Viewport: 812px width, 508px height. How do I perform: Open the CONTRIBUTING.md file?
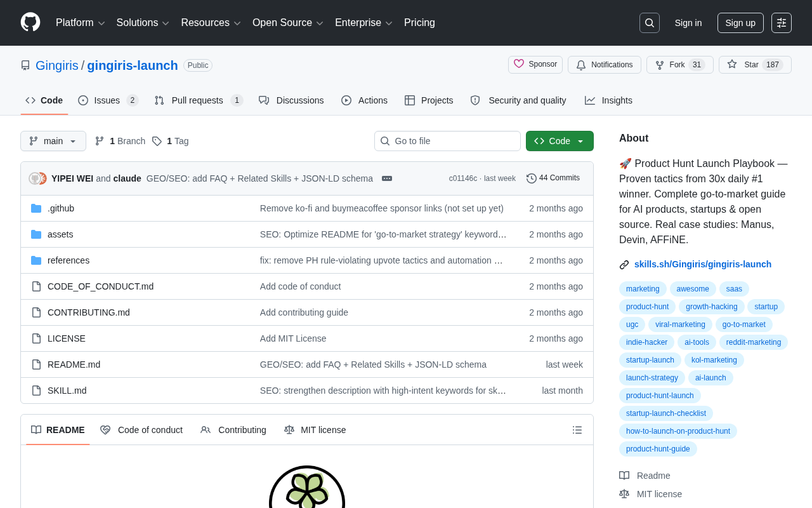coord(89,312)
